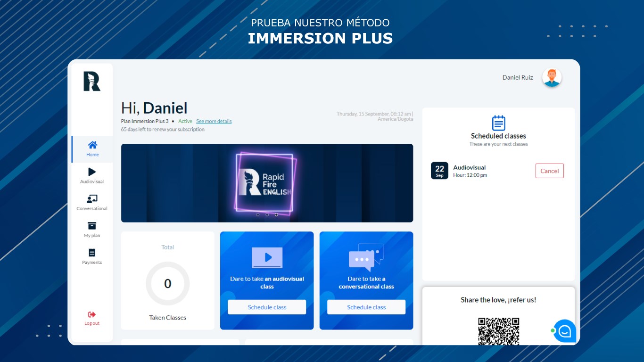Viewport: 644px width, 362px height.
Task: Open the chat support bubble
Action: [564, 331]
